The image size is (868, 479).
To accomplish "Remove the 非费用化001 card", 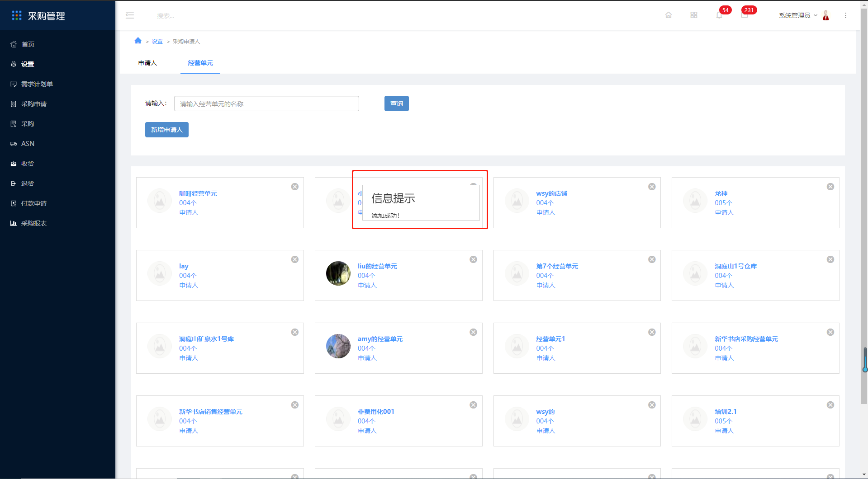I will click(473, 405).
